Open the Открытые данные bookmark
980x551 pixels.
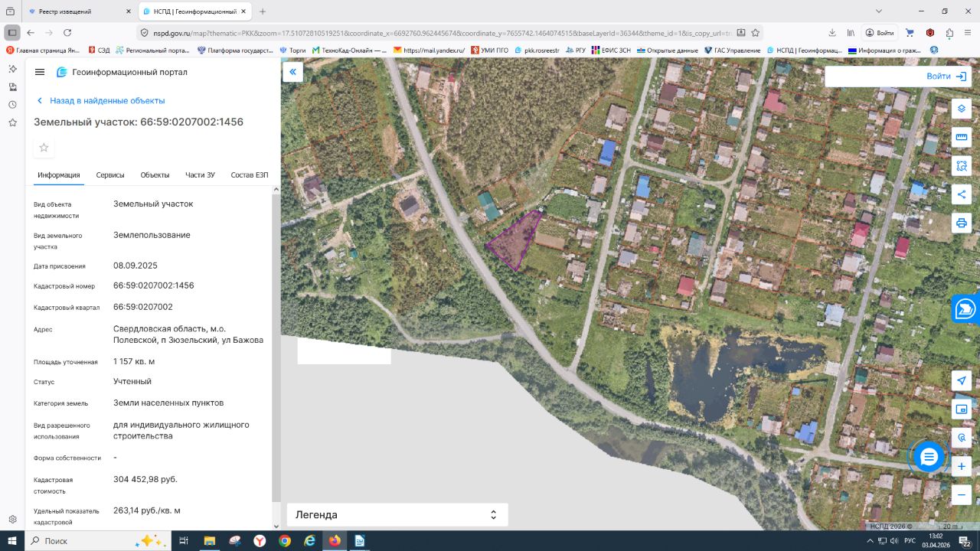tap(668, 51)
